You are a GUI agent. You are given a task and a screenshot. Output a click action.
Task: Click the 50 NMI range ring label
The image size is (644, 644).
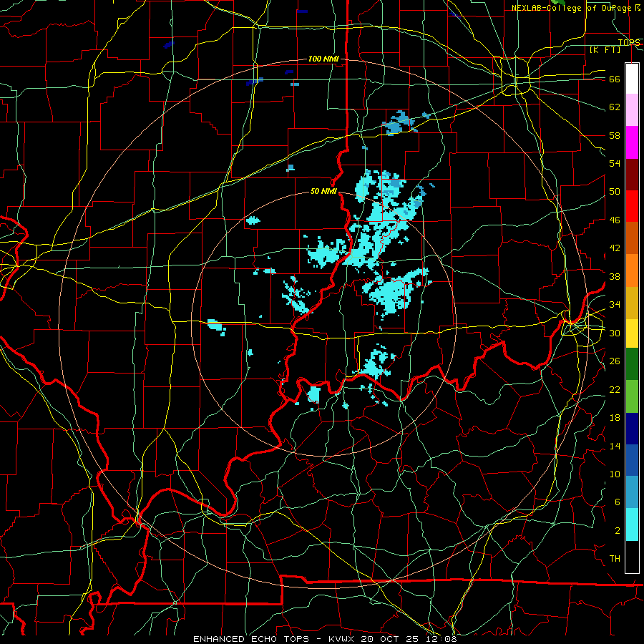[323, 191]
